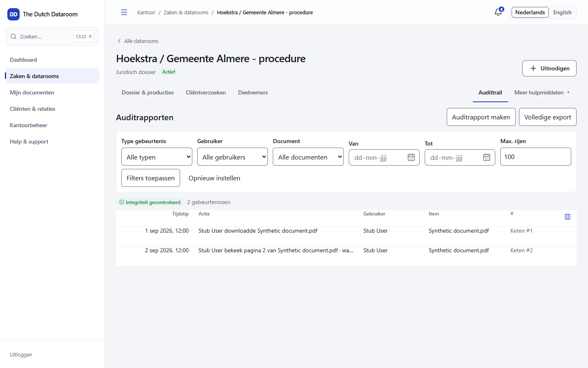588x368 pixels.
Task: Click Opnieuw instellen to reset filters
Action: point(214,178)
